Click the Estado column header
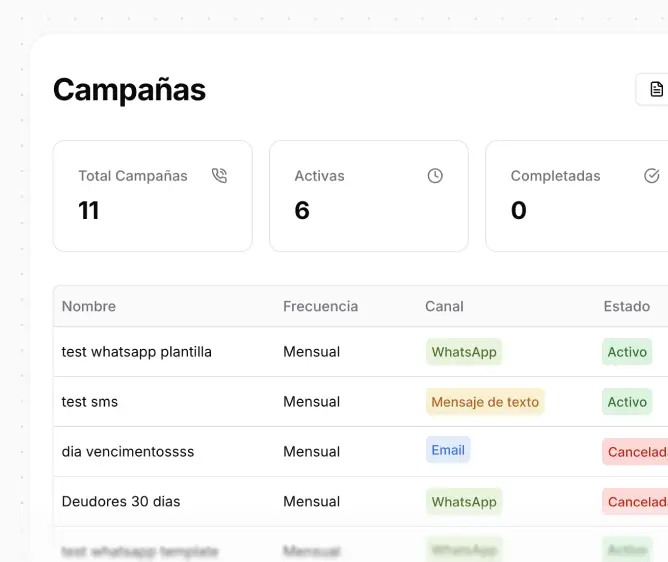 click(x=626, y=307)
